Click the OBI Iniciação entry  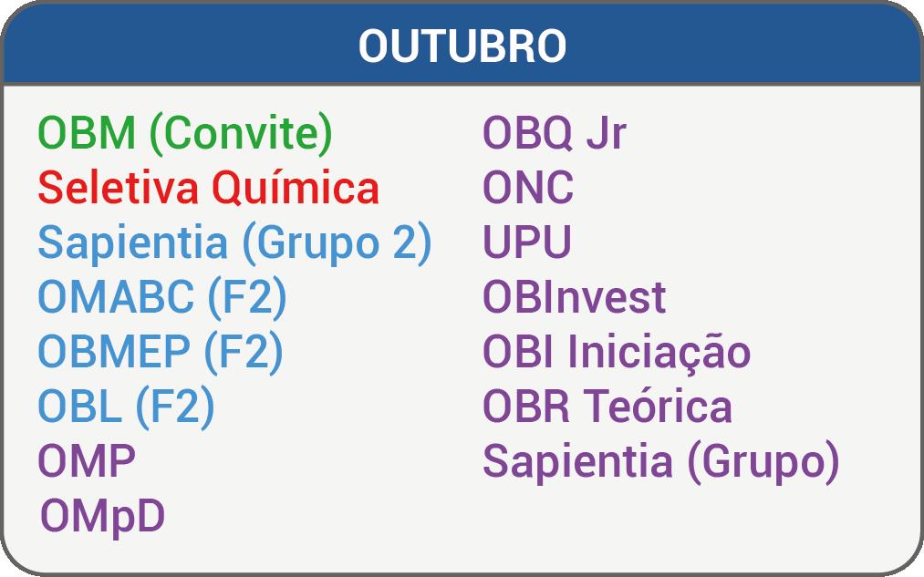617,354
